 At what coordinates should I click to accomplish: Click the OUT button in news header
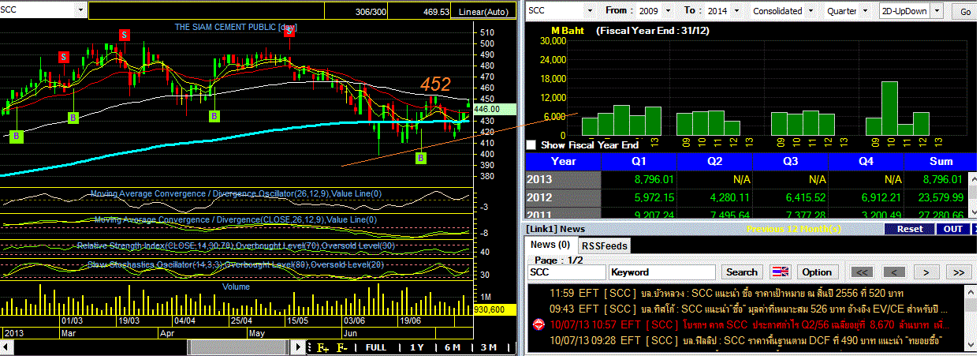(953, 229)
